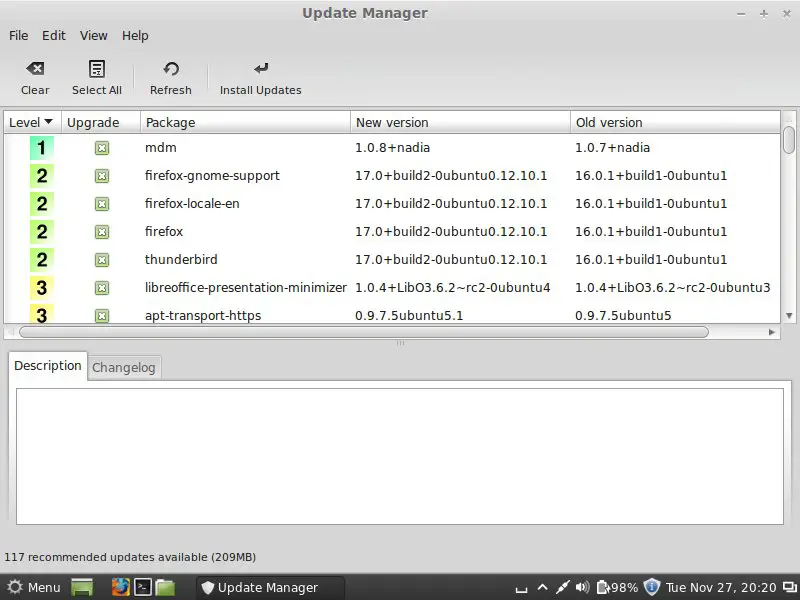Image resolution: width=800 pixels, height=600 pixels.
Task: Sort by the New version column header
Action: pyautogui.click(x=460, y=122)
